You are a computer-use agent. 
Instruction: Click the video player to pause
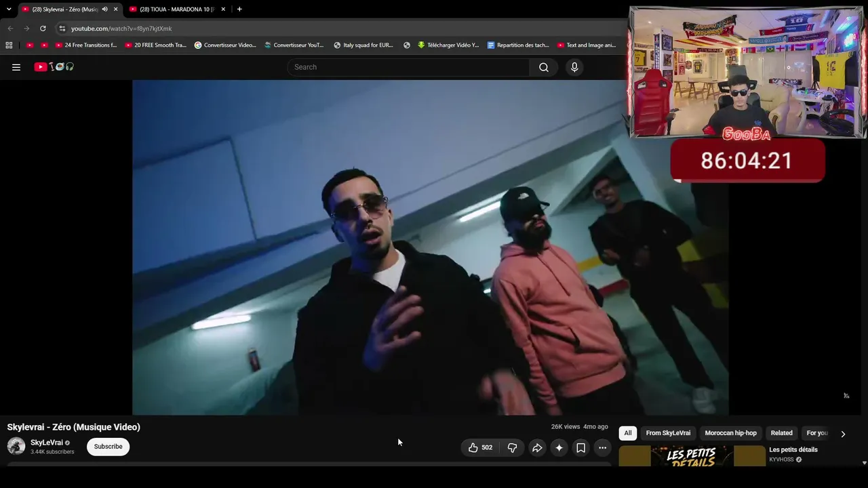click(431, 247)
